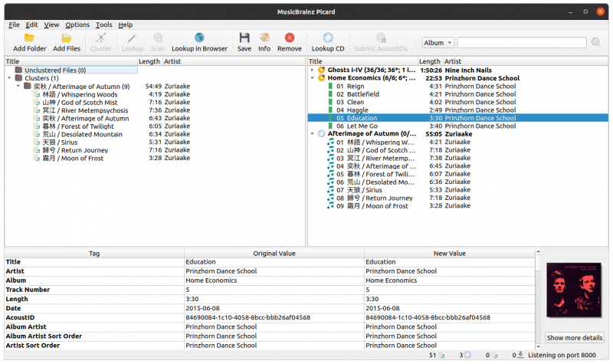
Task: Click the Show more details button
Action: 574,338
